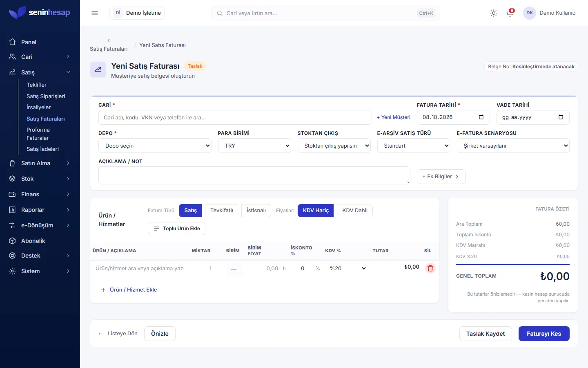
Task: Click the + Yeni Müşteri link
Action: click(x=394, y=117)
